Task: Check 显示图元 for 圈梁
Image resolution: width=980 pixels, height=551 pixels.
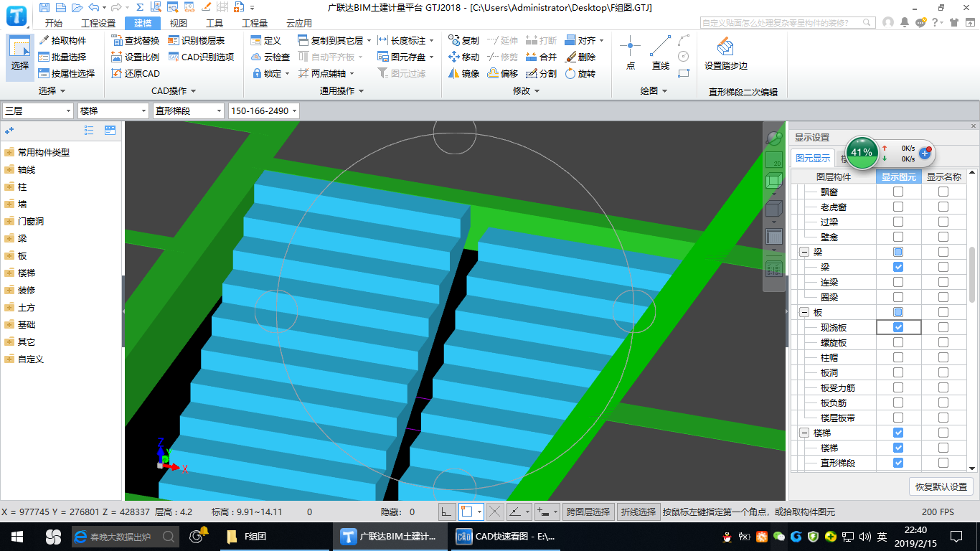Action: (x=898, y=297)
